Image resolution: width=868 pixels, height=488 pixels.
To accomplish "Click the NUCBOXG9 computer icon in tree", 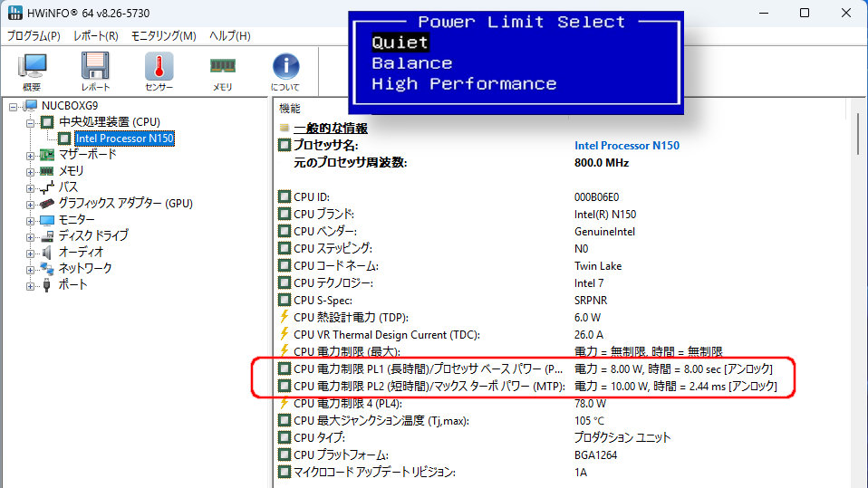I will pyautogui.click(x=31, y=105).
